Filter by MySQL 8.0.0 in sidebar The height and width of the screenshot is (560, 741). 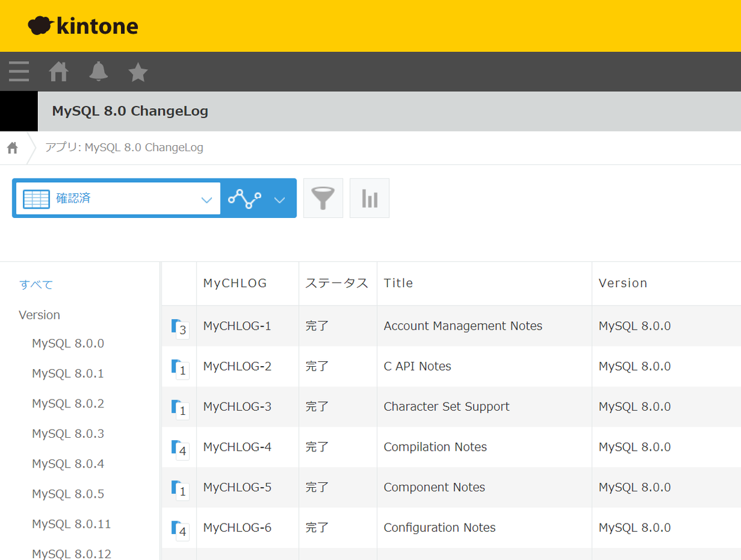68,343
